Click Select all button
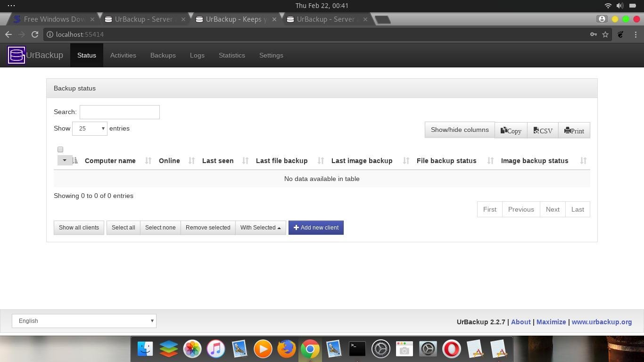 (124, 228)
